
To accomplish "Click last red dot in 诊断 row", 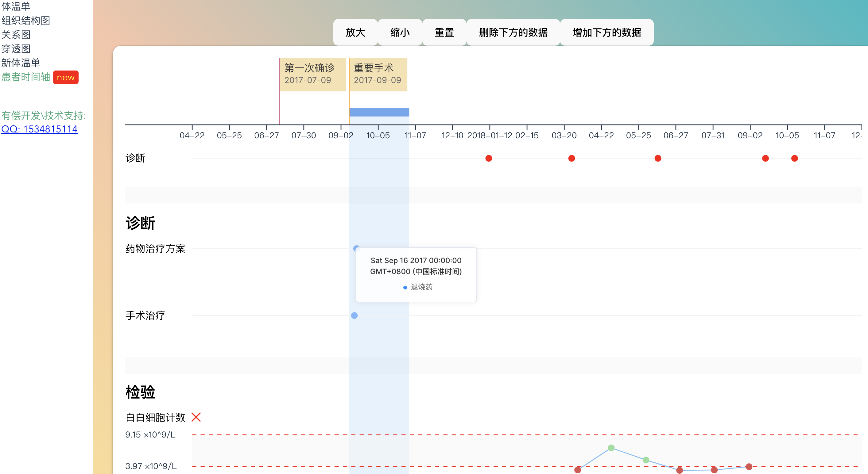I will pos(794,158).
